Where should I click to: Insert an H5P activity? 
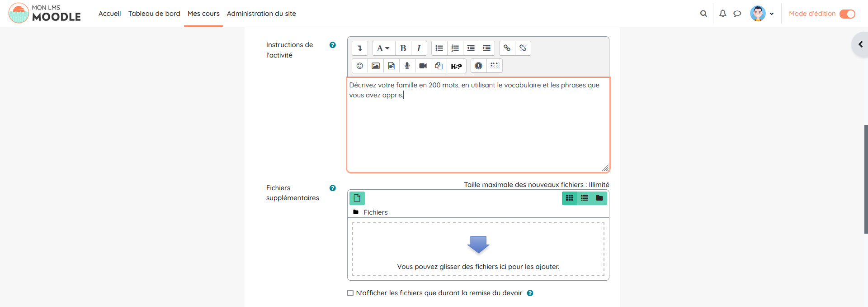(456, 66)
